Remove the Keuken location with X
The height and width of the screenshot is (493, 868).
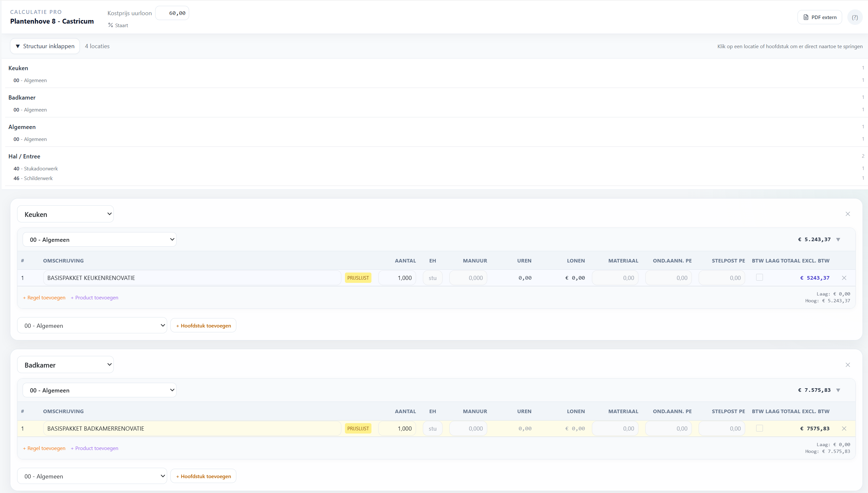click(848, 214)
